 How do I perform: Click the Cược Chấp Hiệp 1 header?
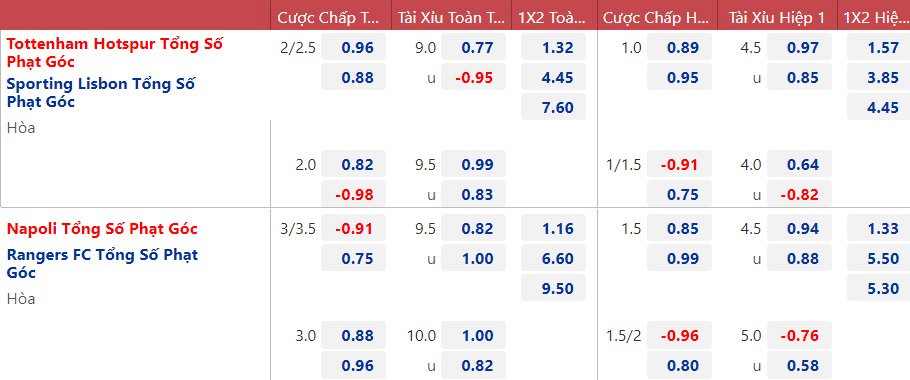coord(657,17)
